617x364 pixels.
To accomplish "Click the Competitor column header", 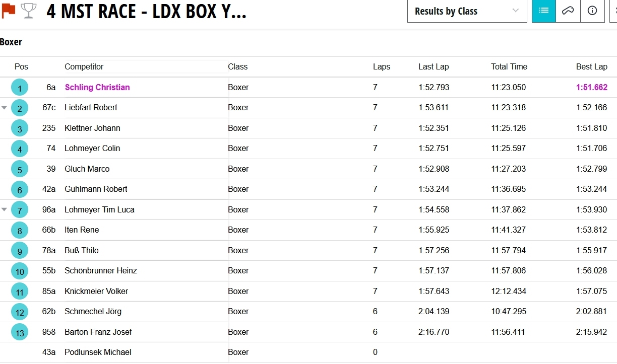I will [x=84, y=67].
